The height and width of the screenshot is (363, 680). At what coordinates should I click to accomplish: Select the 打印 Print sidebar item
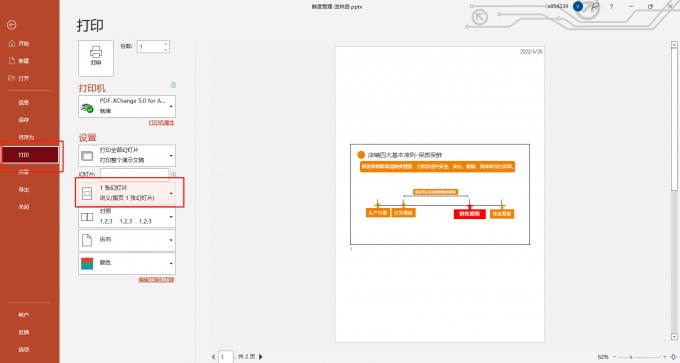30,155
